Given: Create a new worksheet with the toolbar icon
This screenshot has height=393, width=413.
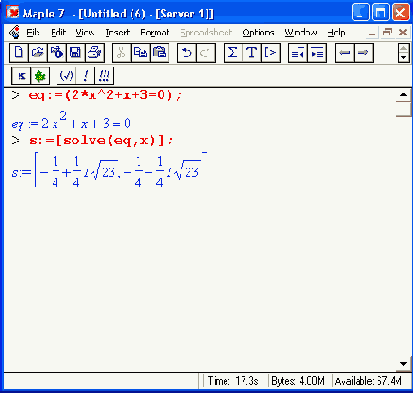Looking at the screenshot, I should [x=19, y=53].
